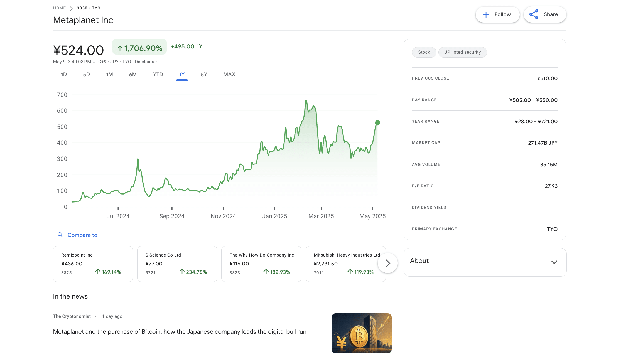
Task: Open S Science Co Ltd card
Action: (177, 264)
